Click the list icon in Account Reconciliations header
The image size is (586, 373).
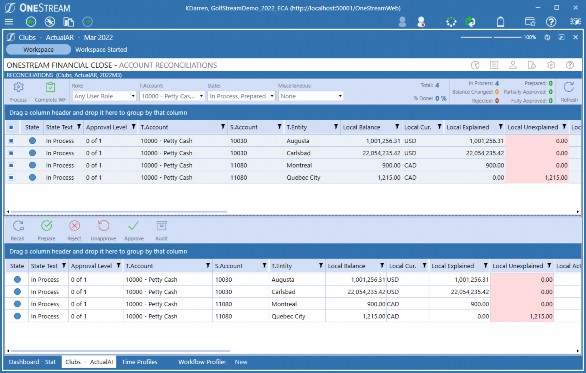(x=494, y=65)
